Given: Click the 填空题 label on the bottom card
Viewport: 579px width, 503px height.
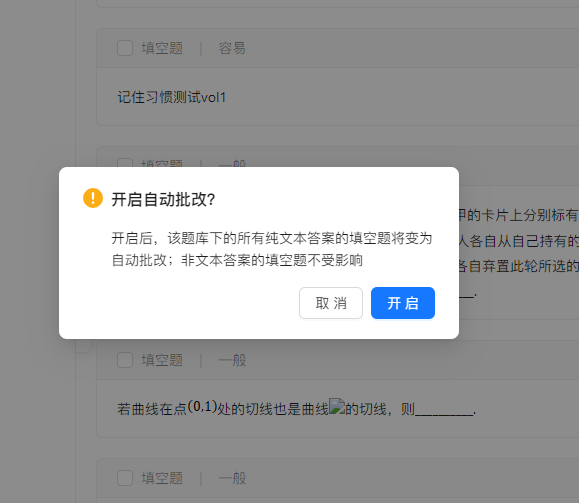Looking at the screenshot, I should coord(162,478).
